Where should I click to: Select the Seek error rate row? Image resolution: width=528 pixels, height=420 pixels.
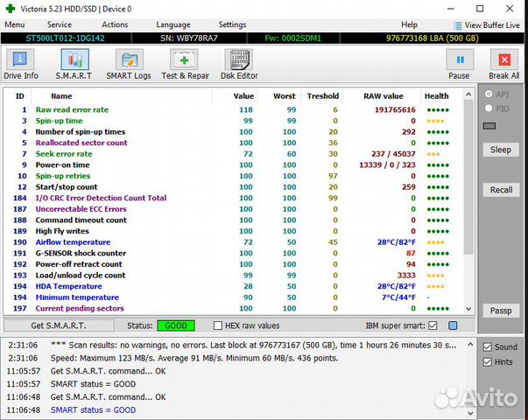click(x=232, y=154)
